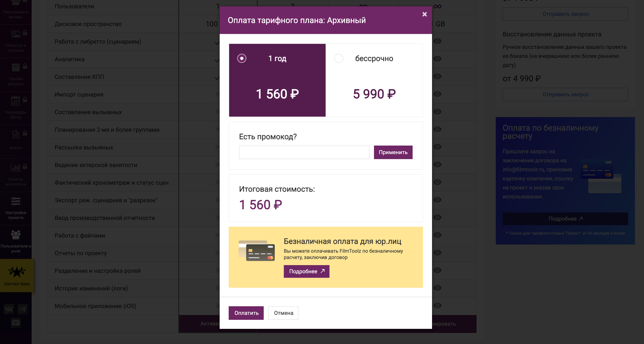Screen dimensions: 644x344
Task: Open "Объекты и локации" image icon
Action: (16, 34)
